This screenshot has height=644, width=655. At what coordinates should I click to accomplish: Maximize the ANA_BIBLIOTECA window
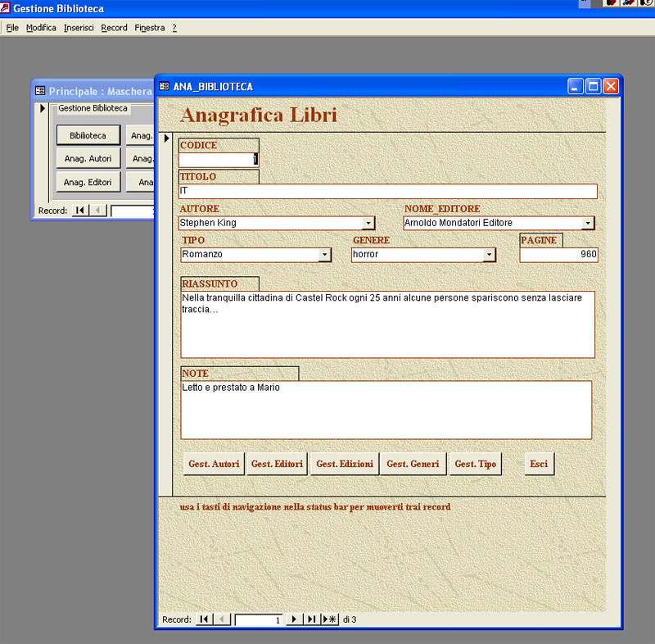coord(593,87)
